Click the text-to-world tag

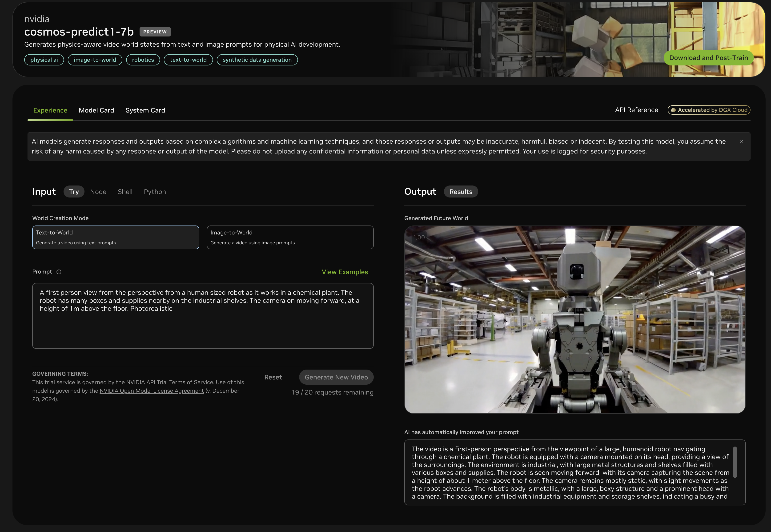188,60
